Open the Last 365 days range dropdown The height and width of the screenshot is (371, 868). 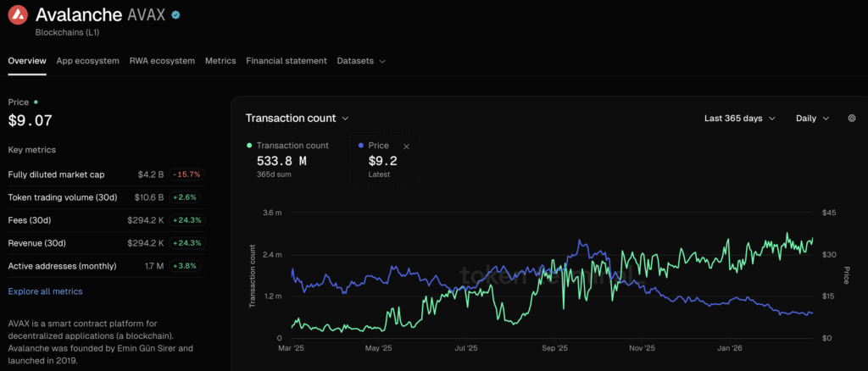point(739,119)
